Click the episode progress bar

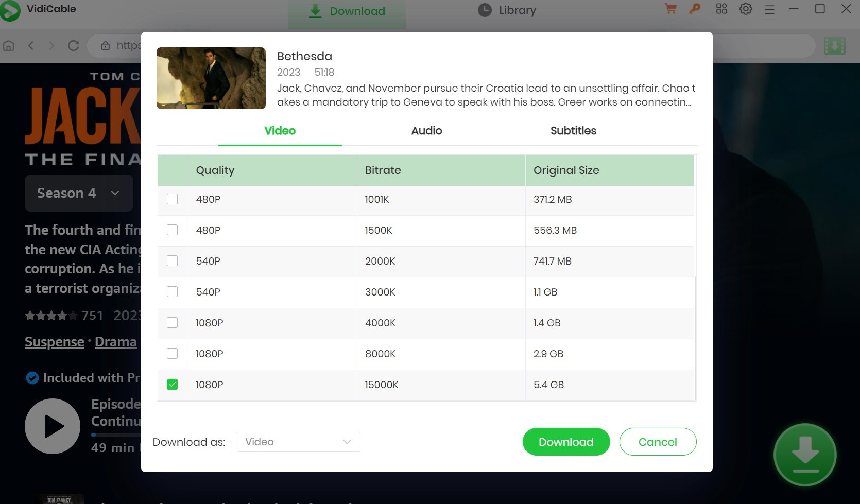(116, 435)
